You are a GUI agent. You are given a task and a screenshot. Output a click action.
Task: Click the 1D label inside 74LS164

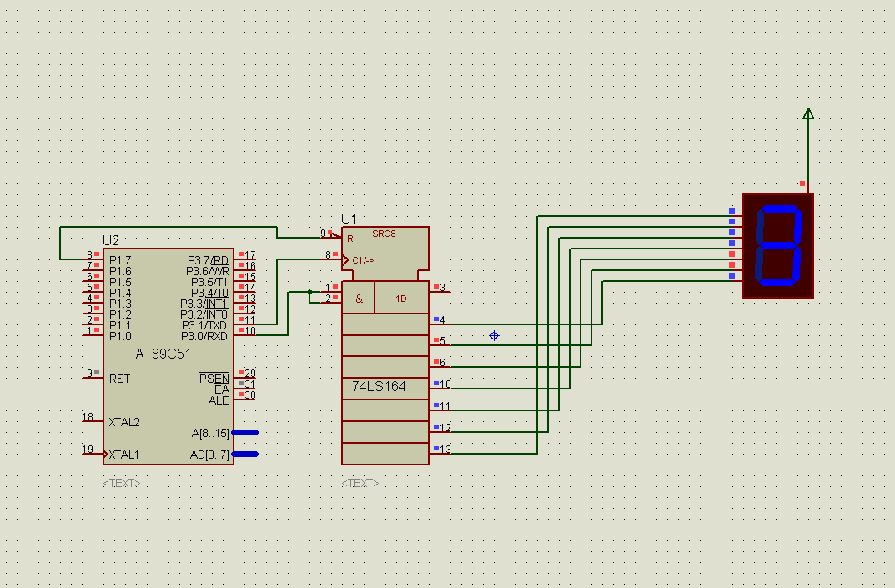tap(400, 299)
